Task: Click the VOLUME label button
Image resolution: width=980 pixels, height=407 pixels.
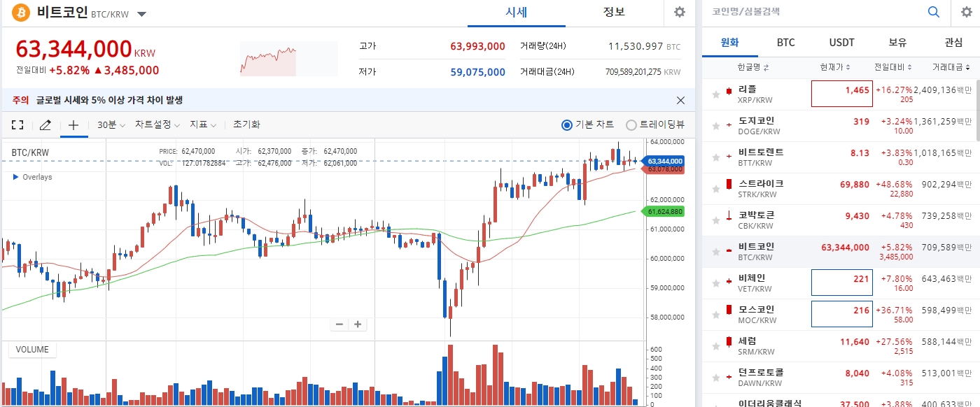Action: pyautogui.click(x=32, y=350)
